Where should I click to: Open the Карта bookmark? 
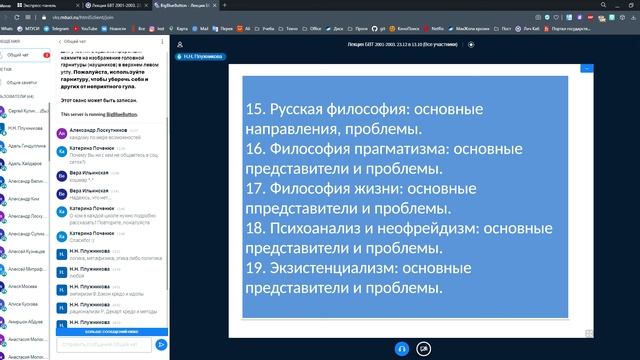[x=178, y=29]
